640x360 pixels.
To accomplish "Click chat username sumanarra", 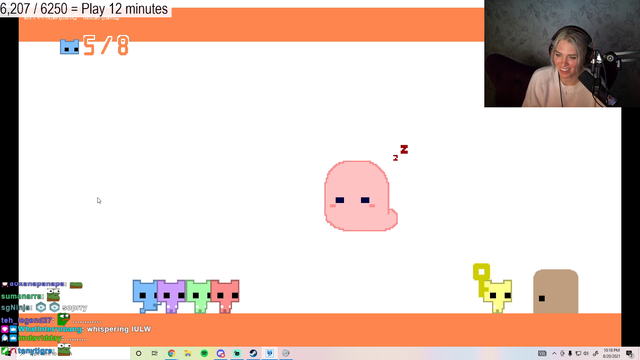I will pyautogui.click(x=22, y=296).
